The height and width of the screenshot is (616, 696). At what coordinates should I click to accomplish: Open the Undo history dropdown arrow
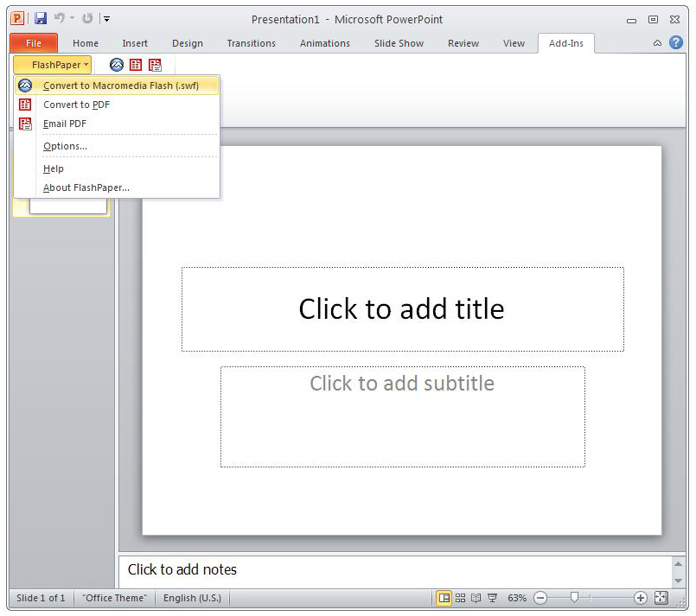(72, 18)
